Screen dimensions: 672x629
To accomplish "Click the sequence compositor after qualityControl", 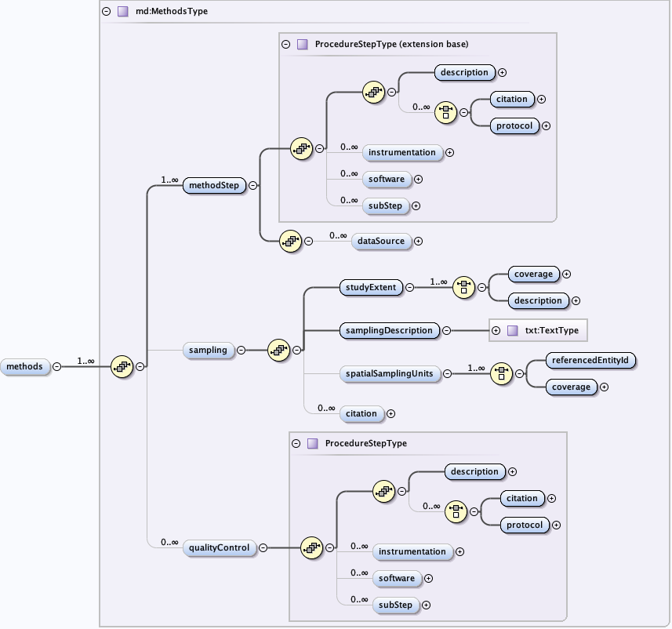I will pos(311,548).
